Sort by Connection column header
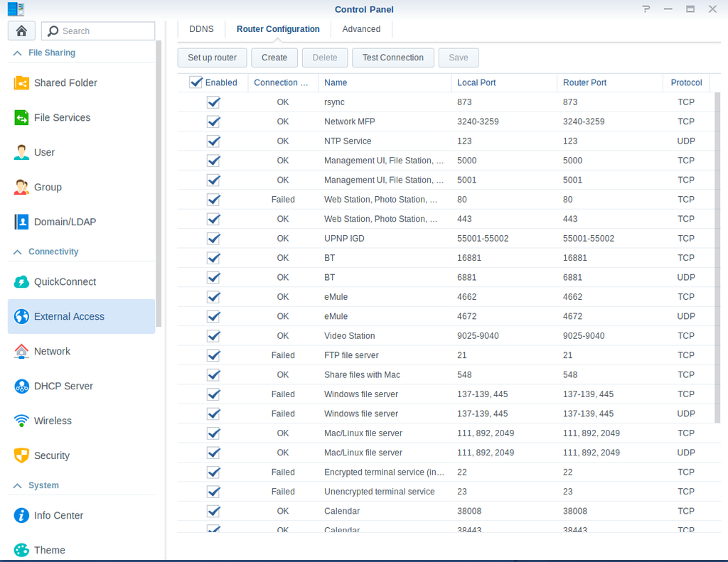Image resolution: width=728 pixels, height=562 pixels. 283,82
